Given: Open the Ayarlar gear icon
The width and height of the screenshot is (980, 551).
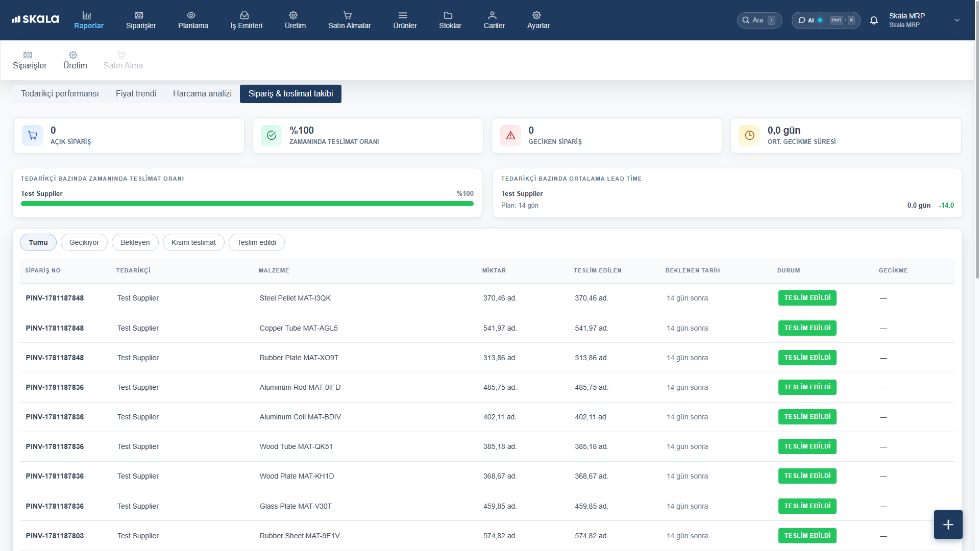Looking at the screenshot, I should pos(536,15).
